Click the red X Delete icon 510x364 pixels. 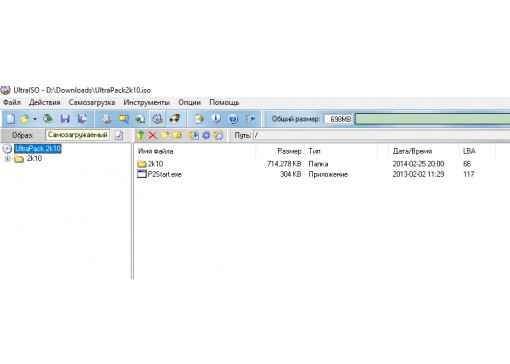click(x=153, y=135)
